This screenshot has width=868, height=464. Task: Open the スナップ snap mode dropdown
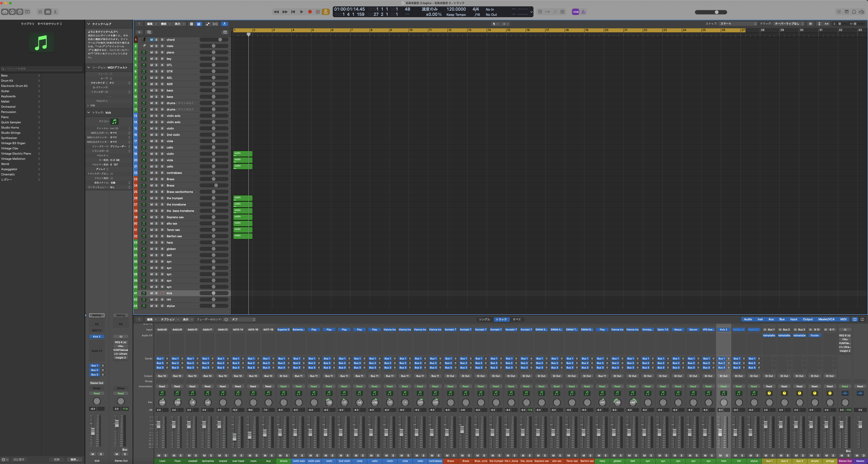pyautogui.click(x=738, y=24)
